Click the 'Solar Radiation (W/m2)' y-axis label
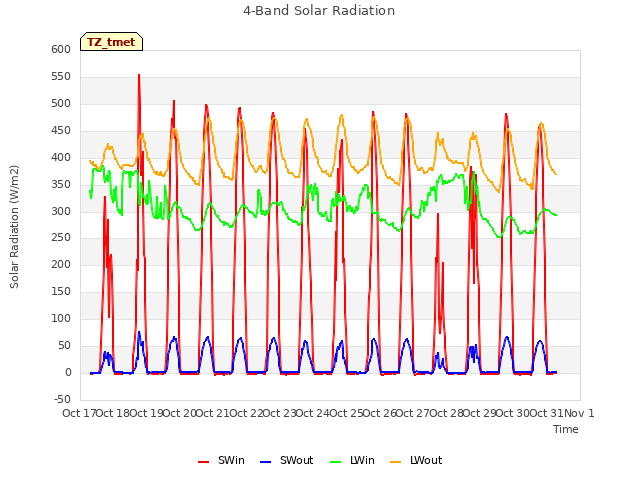The width and height of the screenshot is (640, 480). click(x=14, y=227)
